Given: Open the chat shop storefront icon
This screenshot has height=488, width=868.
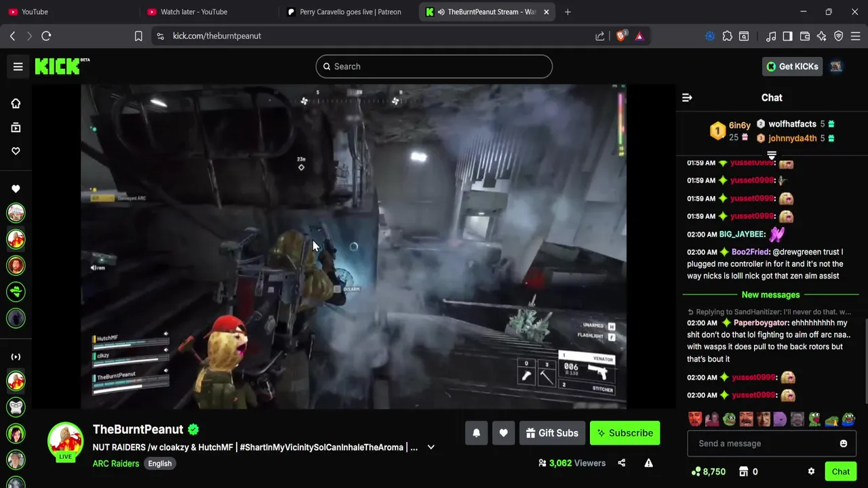Looking at the screenshot, I should pos(744,472).
